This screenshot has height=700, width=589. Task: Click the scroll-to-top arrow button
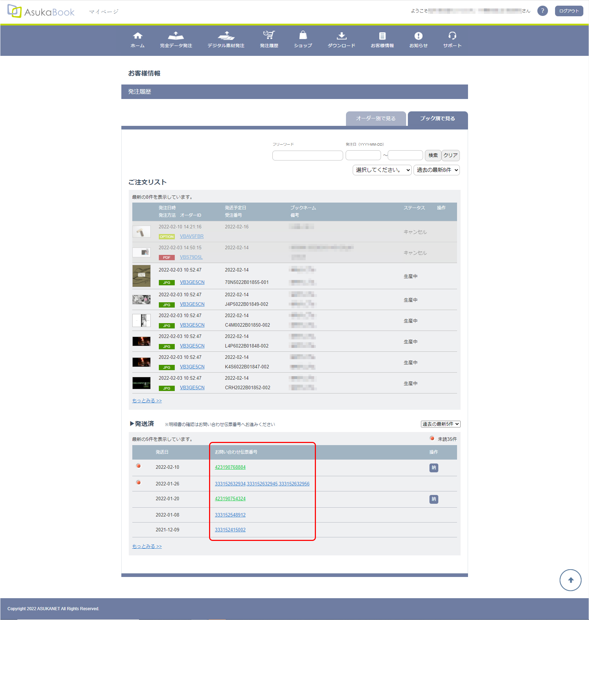click(x=570, y=580)
